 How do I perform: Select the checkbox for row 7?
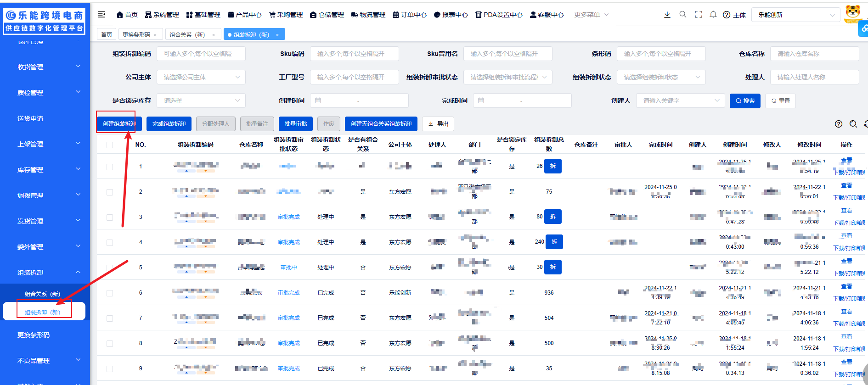[110, 318]
